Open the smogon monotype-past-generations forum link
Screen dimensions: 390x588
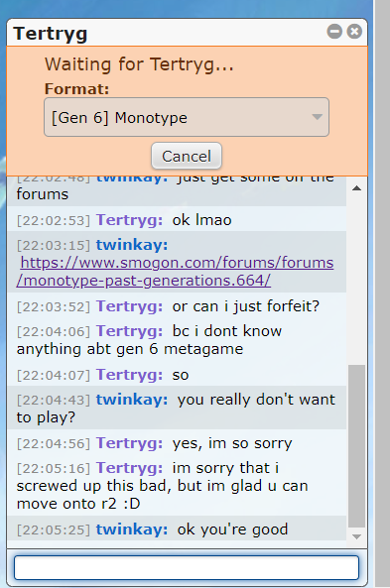coord(176,271)
